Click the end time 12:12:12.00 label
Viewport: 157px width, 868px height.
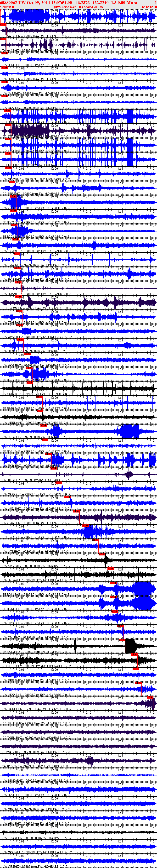[149, 7]
